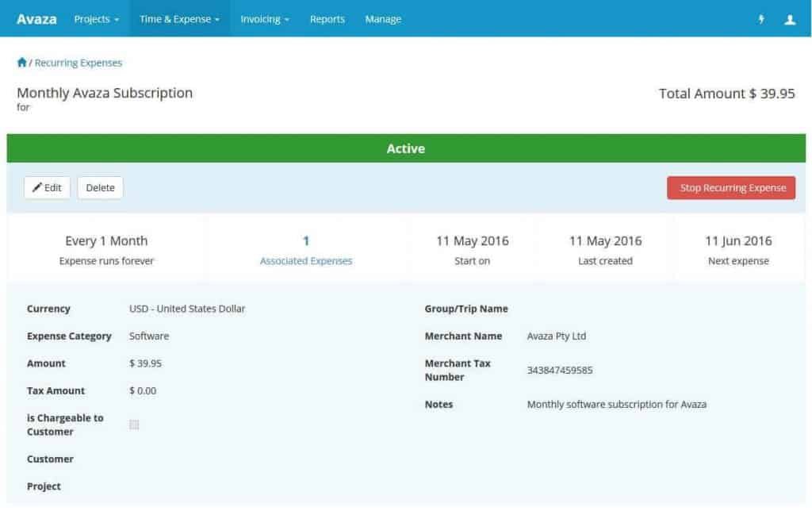Click the Start on date card
812x511 pixels.
pos(473,248)
